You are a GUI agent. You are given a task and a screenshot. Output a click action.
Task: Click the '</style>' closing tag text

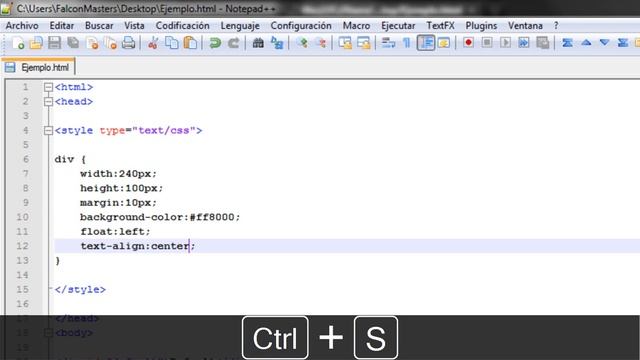pos(80,290)
